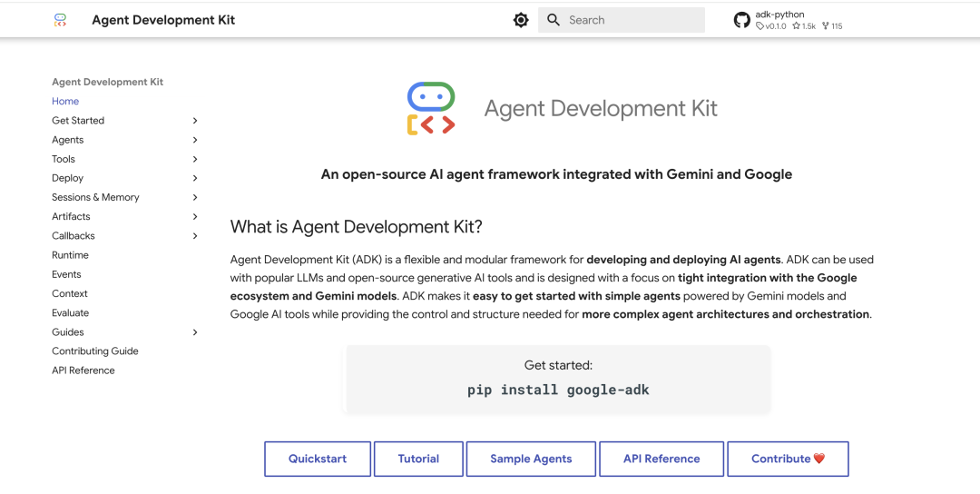Viewport: 980px width, 494px height.
Task: Click the large Agent Development Kit logo
Action: click(x=431, y=109)
